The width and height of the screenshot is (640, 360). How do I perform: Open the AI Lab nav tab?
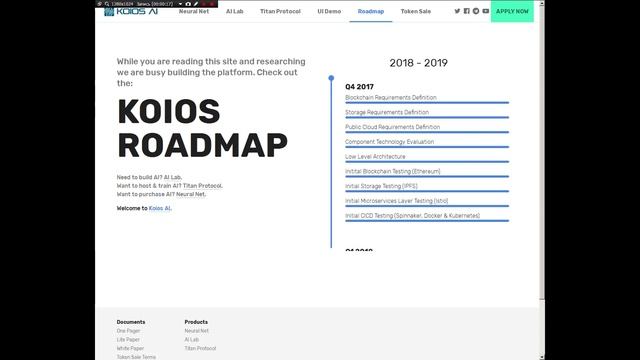click(235, 11)
